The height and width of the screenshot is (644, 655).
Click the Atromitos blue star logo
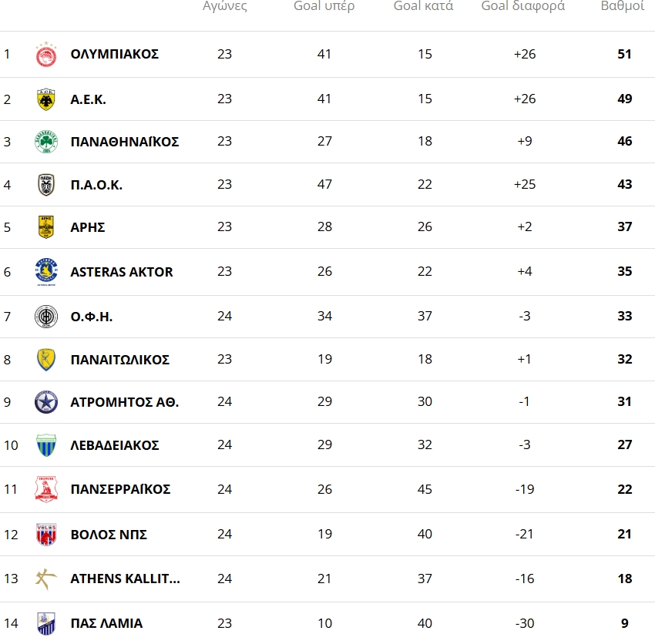point(46,402)
